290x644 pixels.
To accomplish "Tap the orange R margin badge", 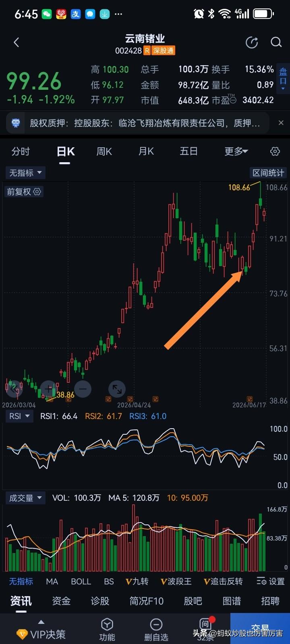I will click(x=147, y=51).
